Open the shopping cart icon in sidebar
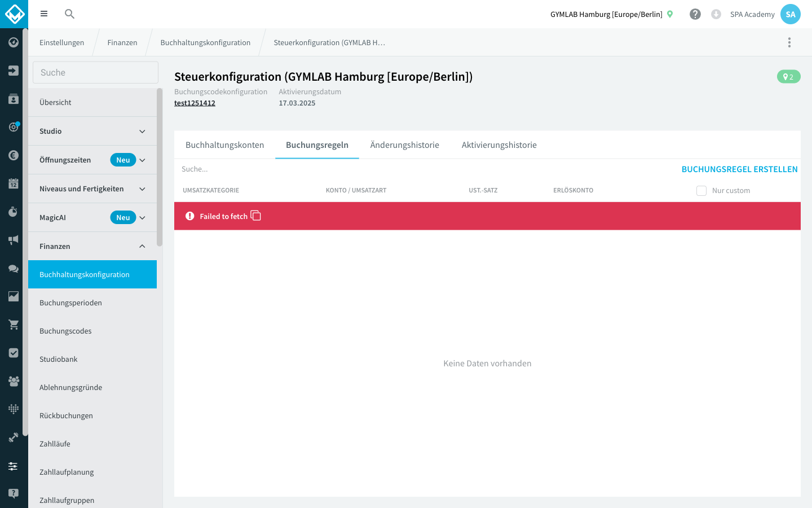 point(14,325)
